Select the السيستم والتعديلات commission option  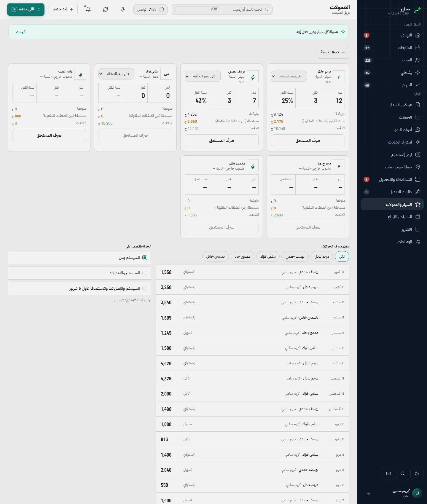click(79, 273)
